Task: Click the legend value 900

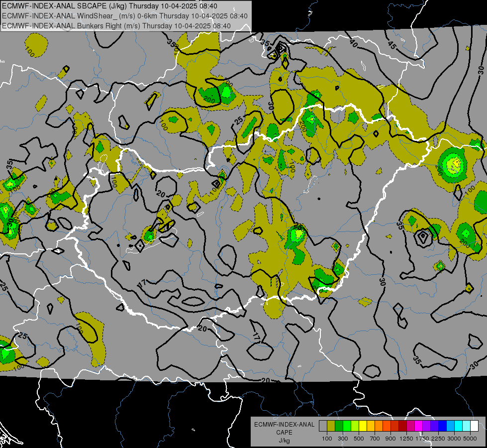Action: point(390,439)
